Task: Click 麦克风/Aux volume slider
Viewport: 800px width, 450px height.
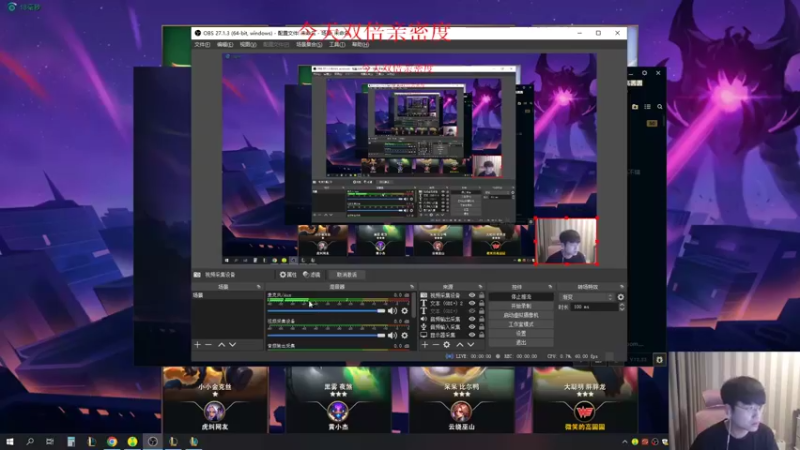Action: point(326,311)
